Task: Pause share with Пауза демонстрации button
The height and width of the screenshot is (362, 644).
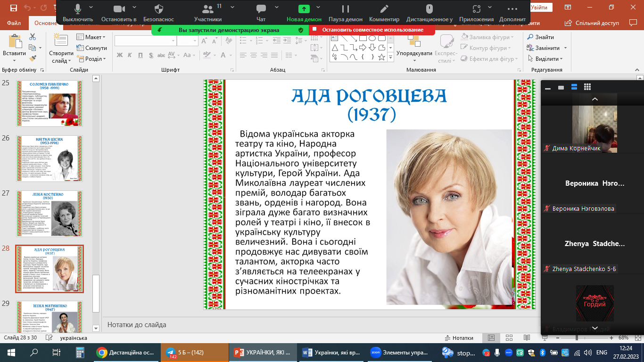Action: coord(346,13)
